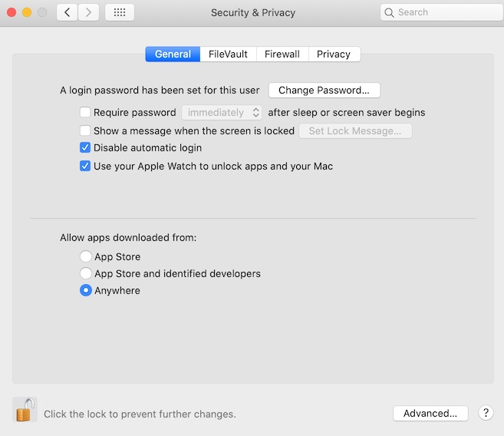Enable the Require password checkbox
Screen dimensions: 504x436
click(85, 113)
